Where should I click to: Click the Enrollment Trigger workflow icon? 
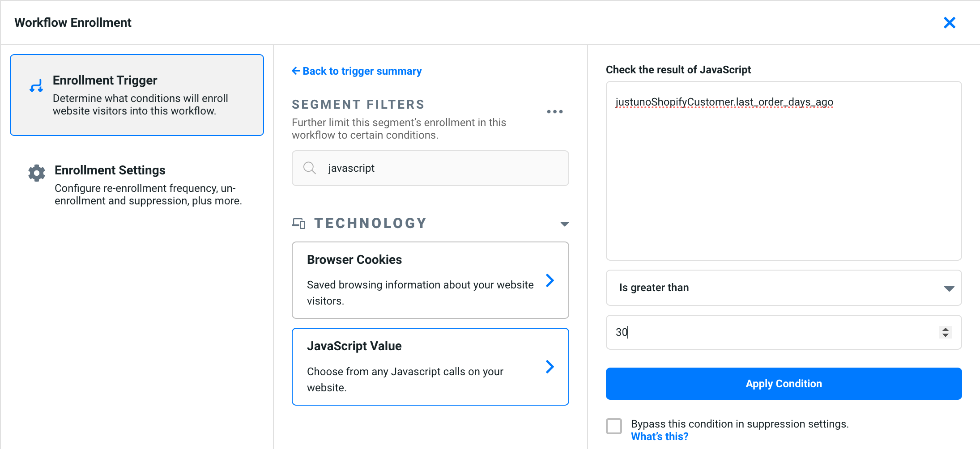(x=36, y=85)
